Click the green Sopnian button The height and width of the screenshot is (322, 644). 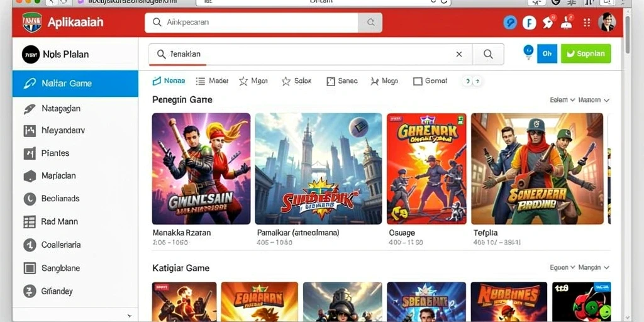(x=586, y=54)
